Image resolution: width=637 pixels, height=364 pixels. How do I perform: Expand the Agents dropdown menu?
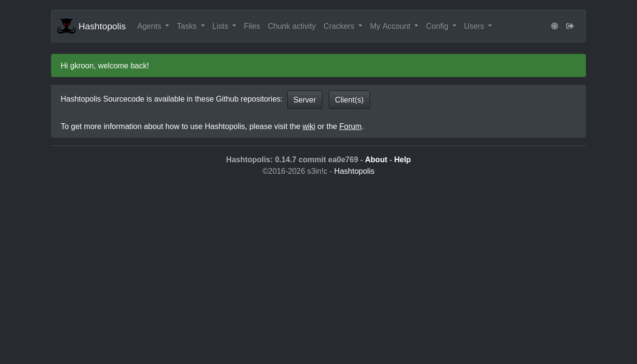[153, 26]
